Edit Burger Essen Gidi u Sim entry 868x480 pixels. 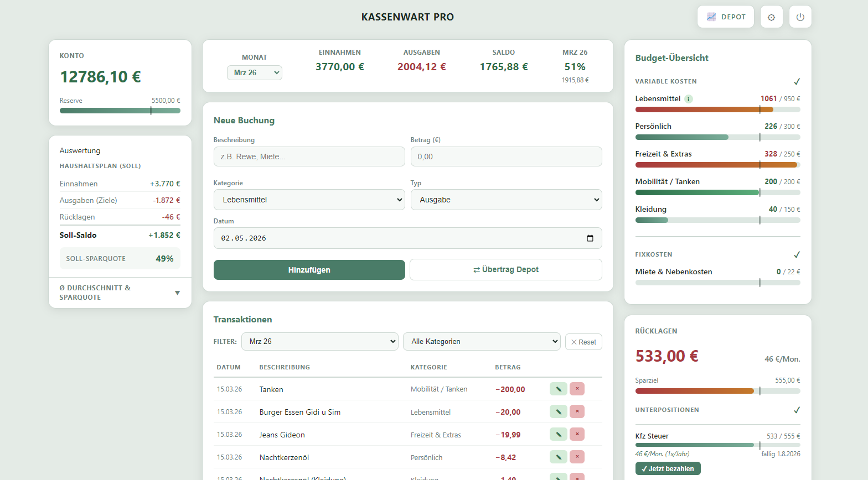click(x=558, y=411)
